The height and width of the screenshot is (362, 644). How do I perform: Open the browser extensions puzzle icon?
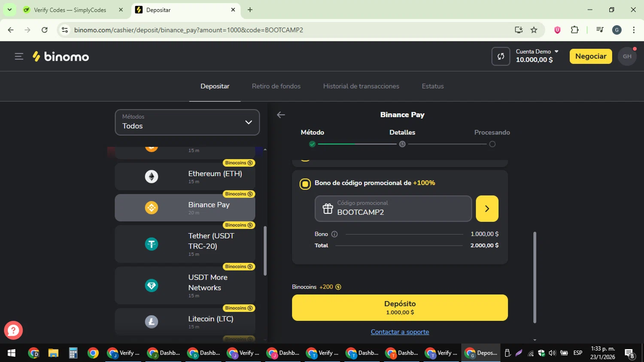tap(574, 30)
